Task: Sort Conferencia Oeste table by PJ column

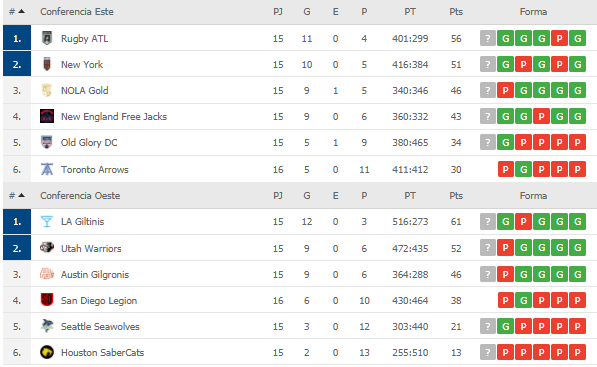Action: point(278,196)
